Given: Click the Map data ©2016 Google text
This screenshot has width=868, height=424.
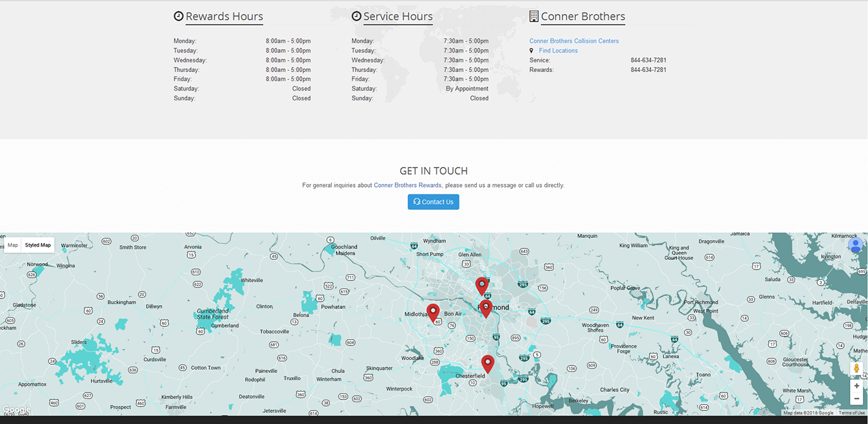Looking at the screenshot, I should pos(808,413).
